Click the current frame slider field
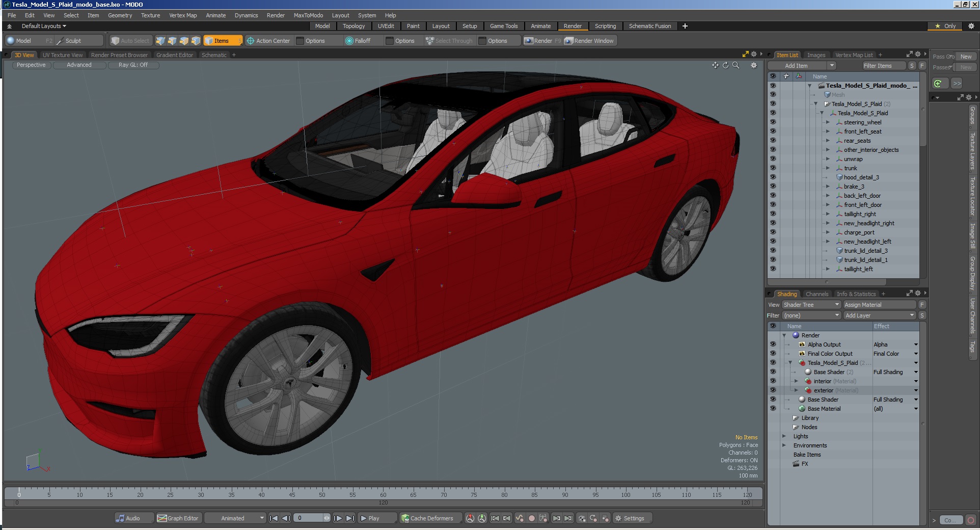This screenshot has width=980, height=530. click(x=313, y=518)
